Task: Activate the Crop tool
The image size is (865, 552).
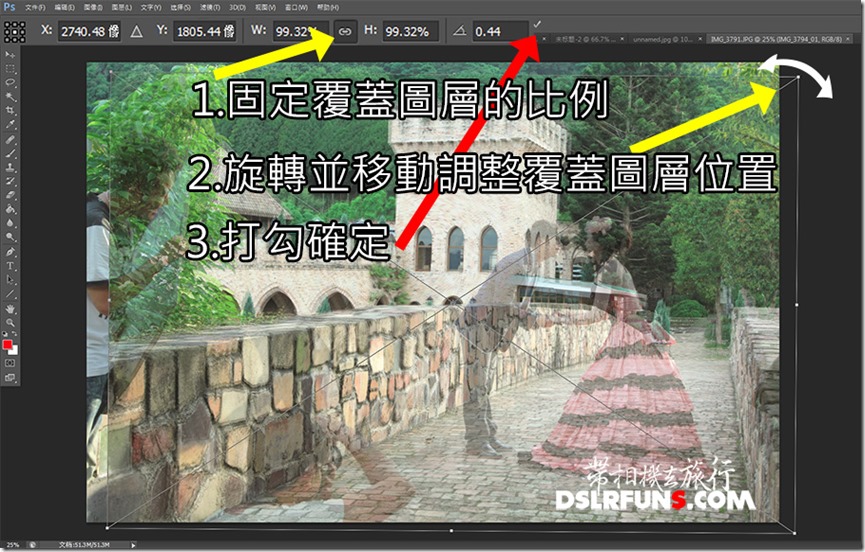Action: (x=12, y=110)
